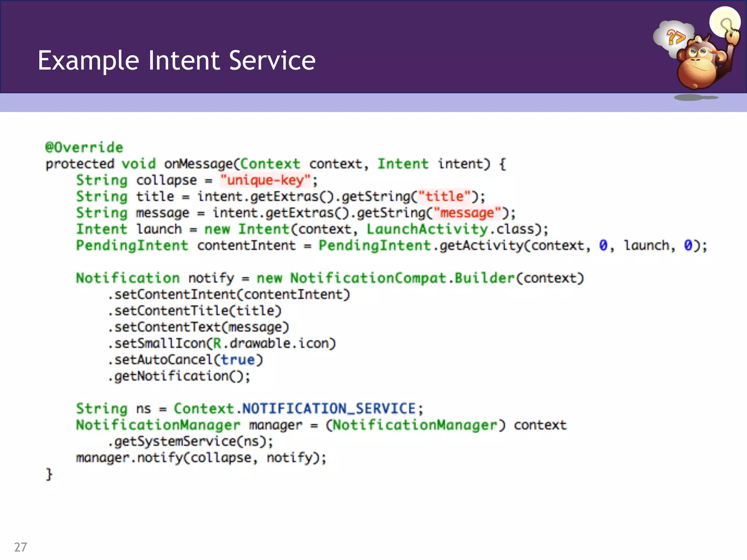The height and width of the screenshot is (560, 747).
Task: Click 'String collapse' declaration
Action: tap(136, 180)
